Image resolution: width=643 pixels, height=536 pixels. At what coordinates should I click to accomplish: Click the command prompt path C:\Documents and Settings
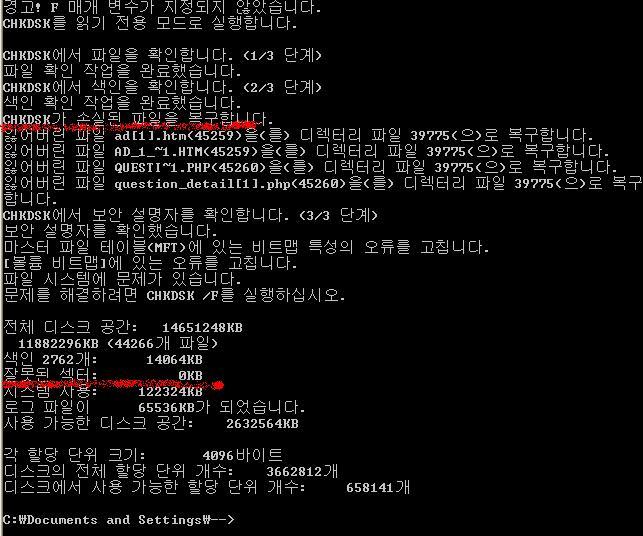119,520
